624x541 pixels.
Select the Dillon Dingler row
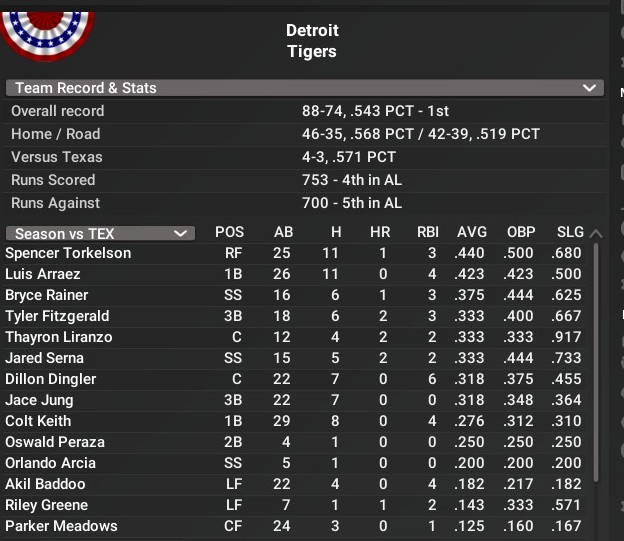pos(294,379)
